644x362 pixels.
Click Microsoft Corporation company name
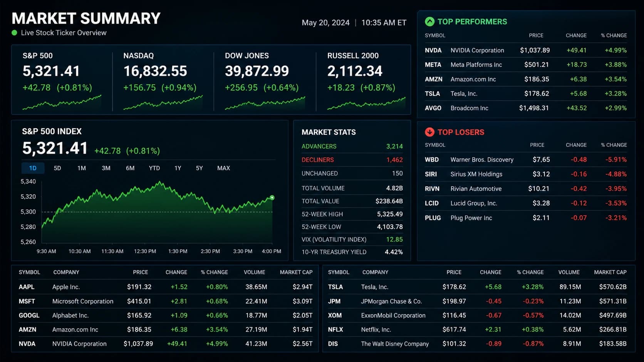(x=83, y=301)
